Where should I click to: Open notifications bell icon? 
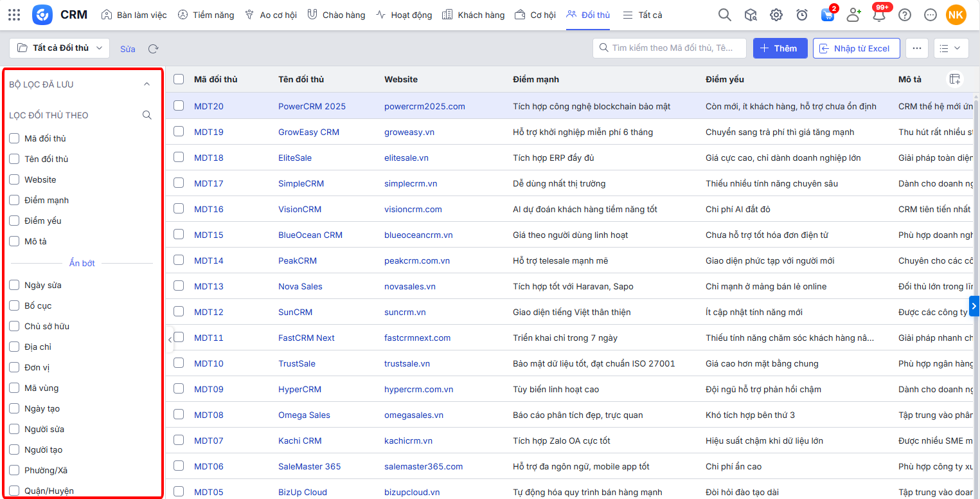[878, 15]
